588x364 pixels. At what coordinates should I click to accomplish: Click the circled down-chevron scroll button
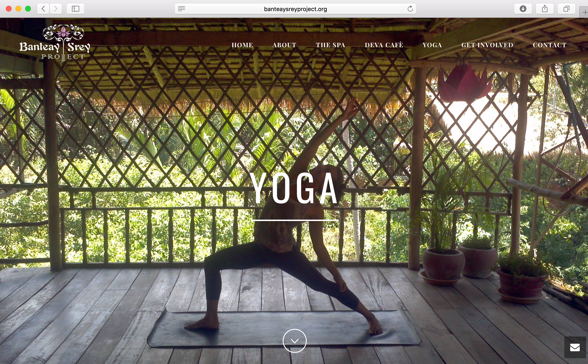pos(295,341)
